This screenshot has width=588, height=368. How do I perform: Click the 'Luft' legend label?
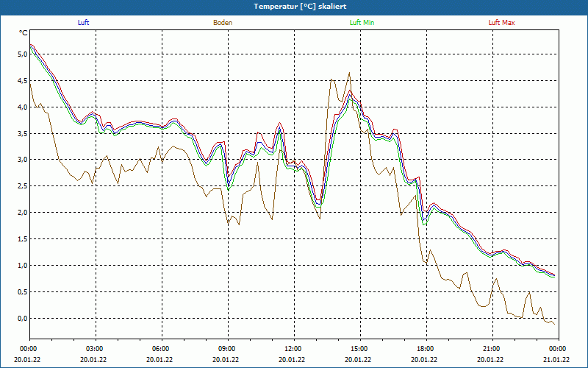point(83,23)
